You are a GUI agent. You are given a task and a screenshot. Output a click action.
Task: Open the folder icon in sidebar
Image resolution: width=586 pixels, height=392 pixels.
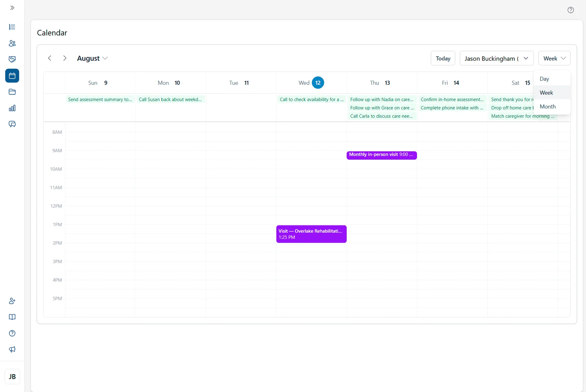[x=12, y=92]
